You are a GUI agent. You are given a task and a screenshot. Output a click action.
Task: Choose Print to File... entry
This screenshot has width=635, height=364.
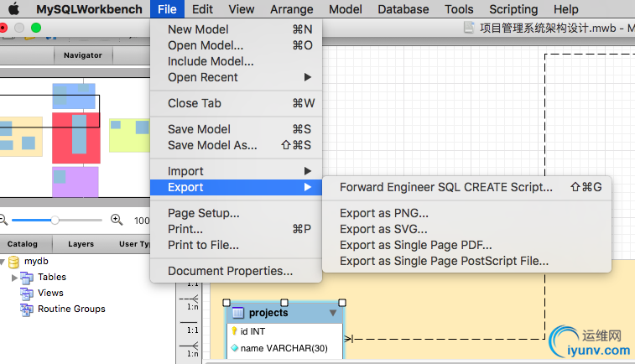236,245
